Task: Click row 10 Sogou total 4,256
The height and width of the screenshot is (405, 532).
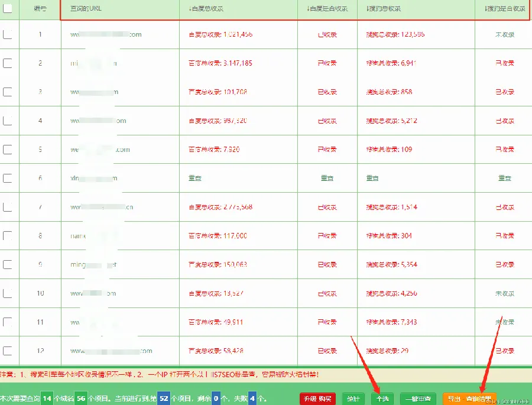Action: pyautogui.click(x=391, y=293)
